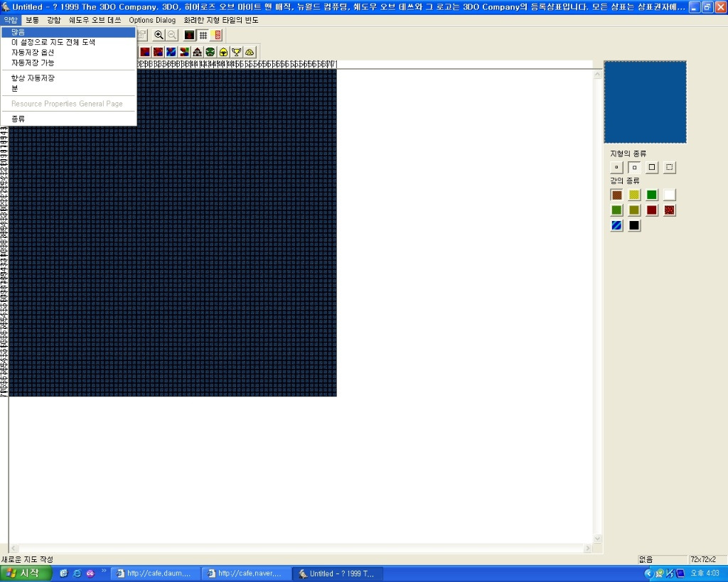Select the smallest terrain brush size button
Viewport: 728px width, 582px height.
click(616, 168)
